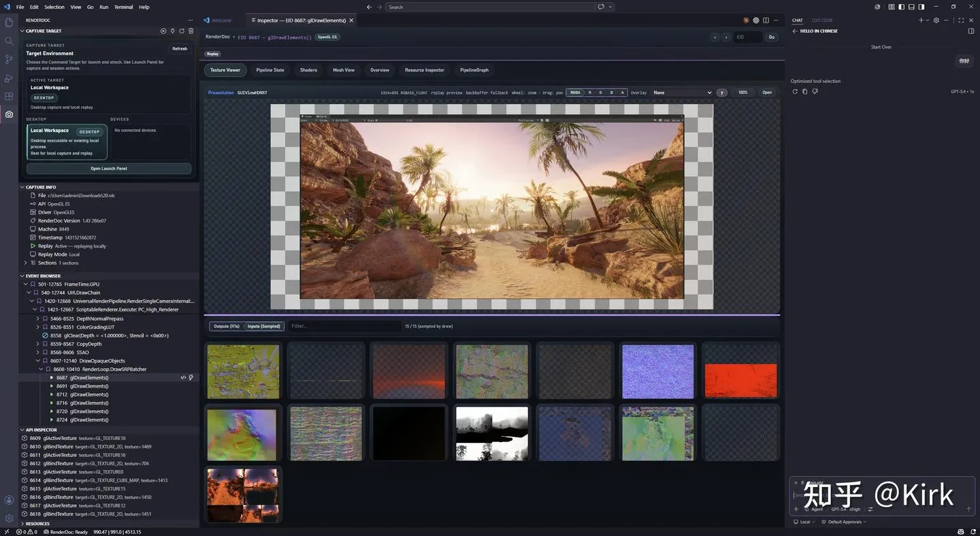Go back using the navigation back arrow
The height and width of the screenshot is (536, 980).
point(370,7)
